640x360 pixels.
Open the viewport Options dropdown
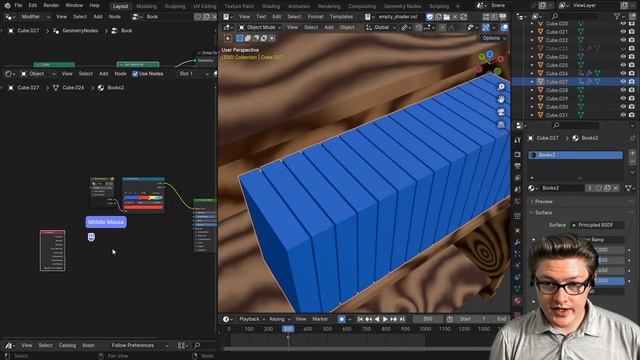[494, 38]
